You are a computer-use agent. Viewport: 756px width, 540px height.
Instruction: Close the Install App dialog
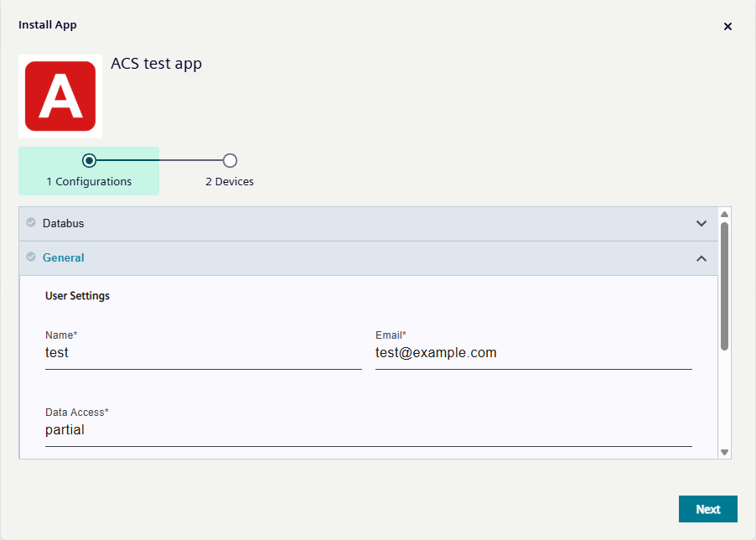click(728, 26)
